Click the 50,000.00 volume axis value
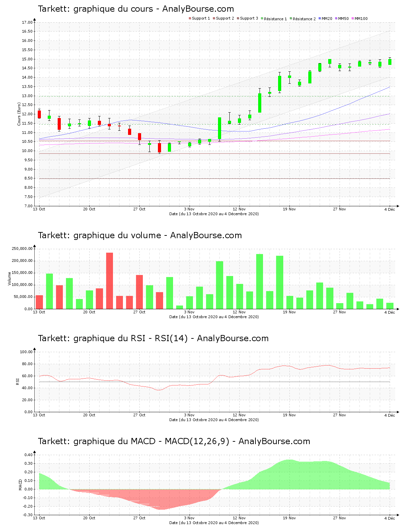This screenshot has width=412, height=532. pos(23,297)
